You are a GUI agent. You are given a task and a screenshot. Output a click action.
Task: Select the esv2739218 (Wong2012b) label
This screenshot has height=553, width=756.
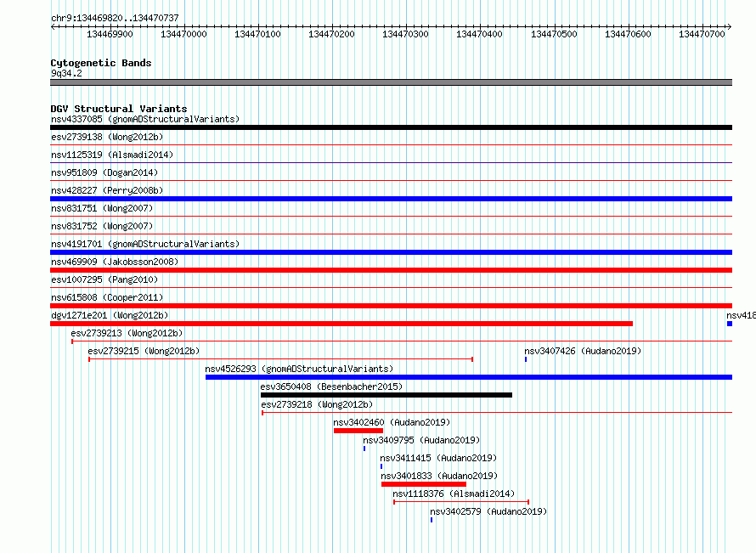pos(317,404)
